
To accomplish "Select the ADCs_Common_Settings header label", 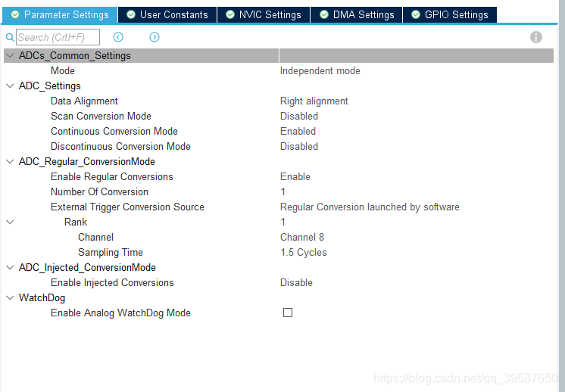I will 74,55.
